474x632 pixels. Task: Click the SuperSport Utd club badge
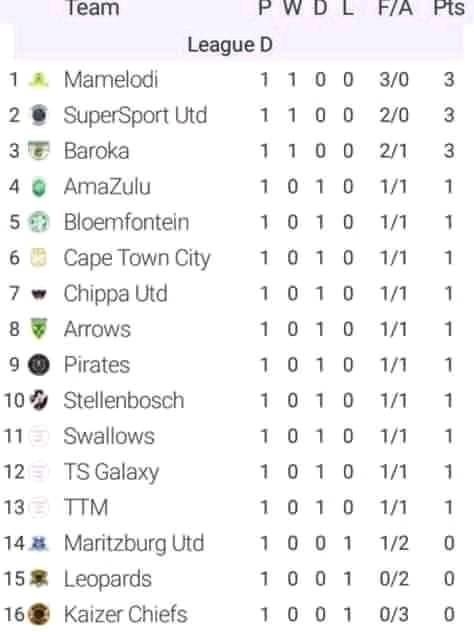point(39,115)
